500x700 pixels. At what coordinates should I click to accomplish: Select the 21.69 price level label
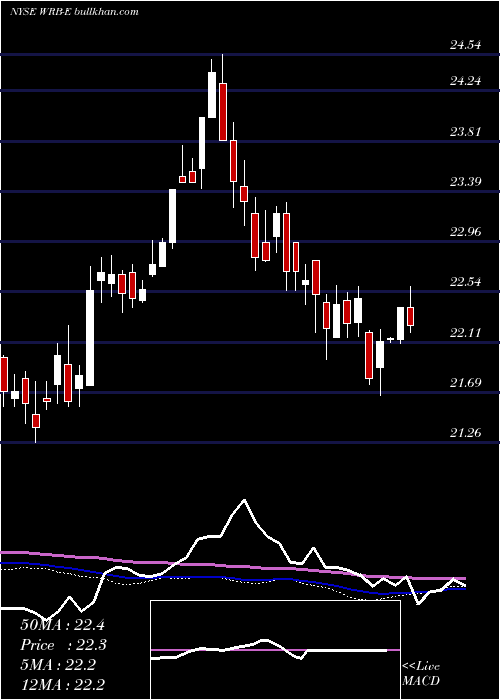point(466,383)
